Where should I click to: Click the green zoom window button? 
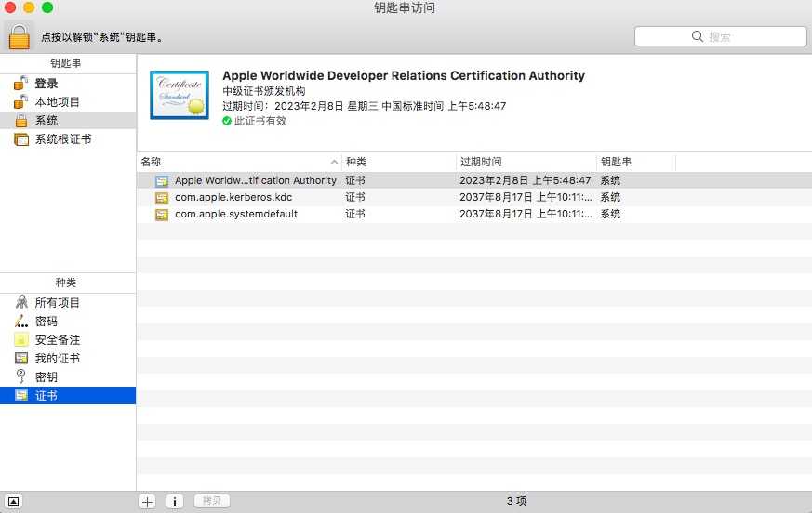click(x=47, y=7)
